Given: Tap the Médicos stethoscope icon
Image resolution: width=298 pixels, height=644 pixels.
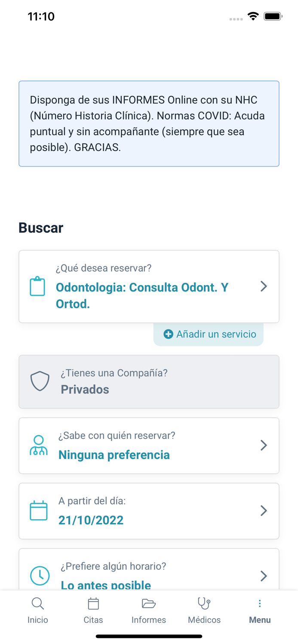Looking at the screenshot, I should click(204, 603).
